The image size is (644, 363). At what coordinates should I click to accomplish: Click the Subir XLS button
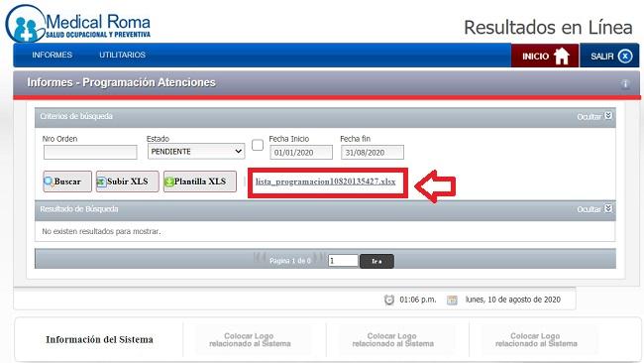[x=128, y=181]
